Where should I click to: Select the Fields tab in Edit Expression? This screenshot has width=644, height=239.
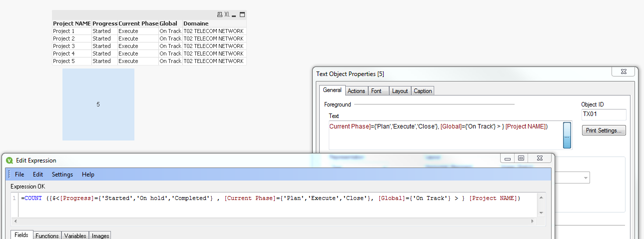(22, 235)
